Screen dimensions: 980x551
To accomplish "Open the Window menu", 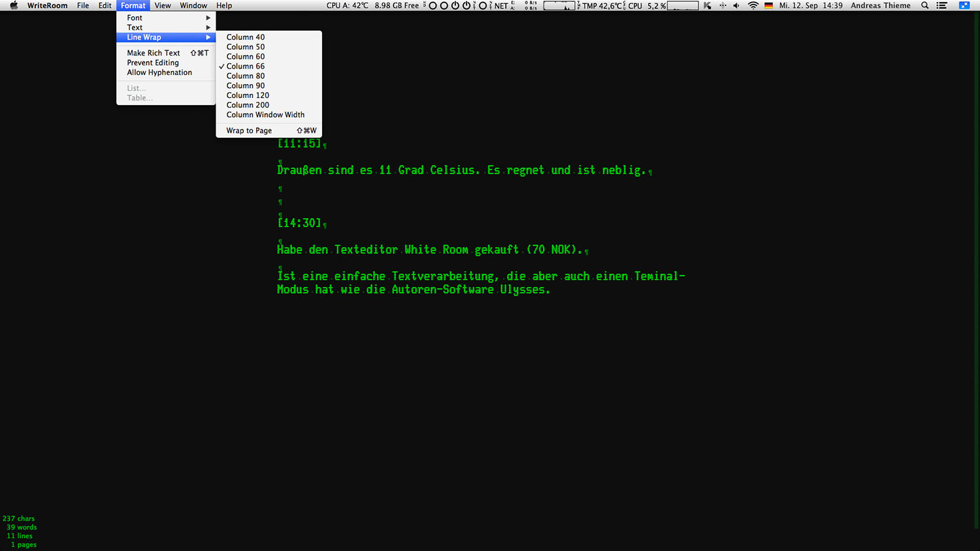I will [193, 5].
